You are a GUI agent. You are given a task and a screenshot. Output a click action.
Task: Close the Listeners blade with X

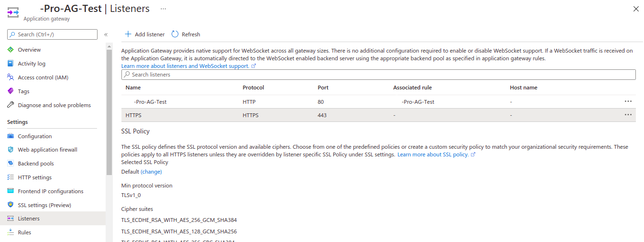[636, 9]
